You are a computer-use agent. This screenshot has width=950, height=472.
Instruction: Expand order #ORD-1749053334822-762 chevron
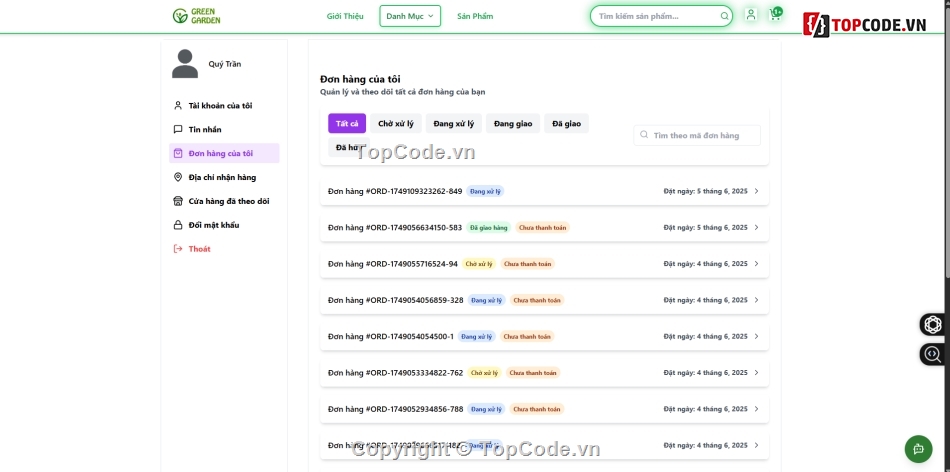coord(756,373)
